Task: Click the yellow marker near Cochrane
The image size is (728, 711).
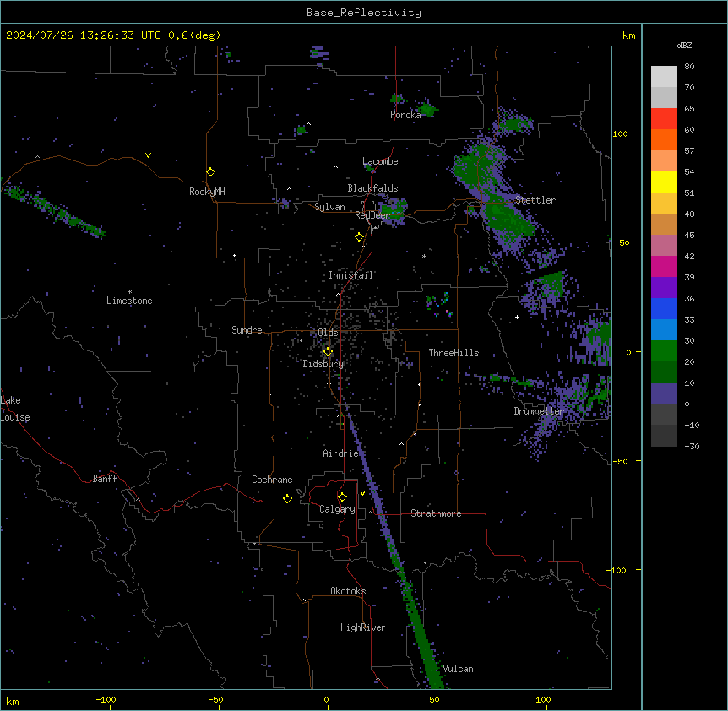Action: coord(287,498)
